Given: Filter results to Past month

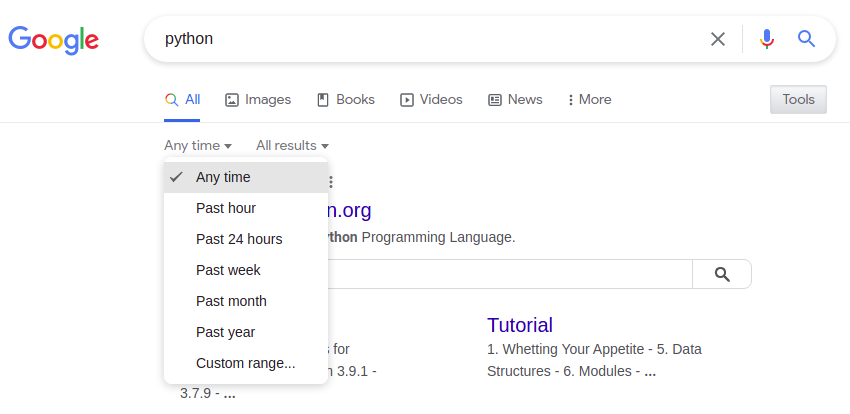Looking at the screenshot, I should [x=246, y=301].
